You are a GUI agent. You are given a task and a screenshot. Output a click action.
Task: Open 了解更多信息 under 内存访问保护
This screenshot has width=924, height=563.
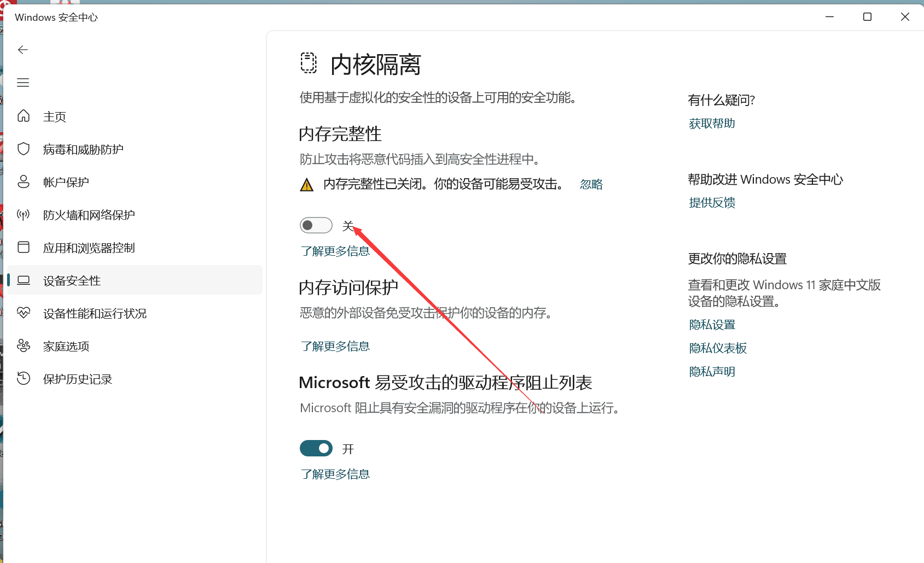point(335,346)
